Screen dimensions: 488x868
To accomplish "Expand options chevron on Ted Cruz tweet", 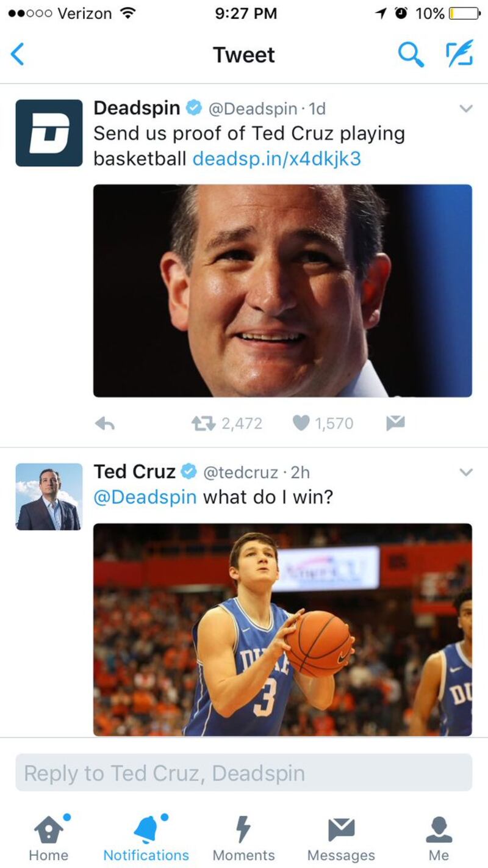I will point(465,472).
